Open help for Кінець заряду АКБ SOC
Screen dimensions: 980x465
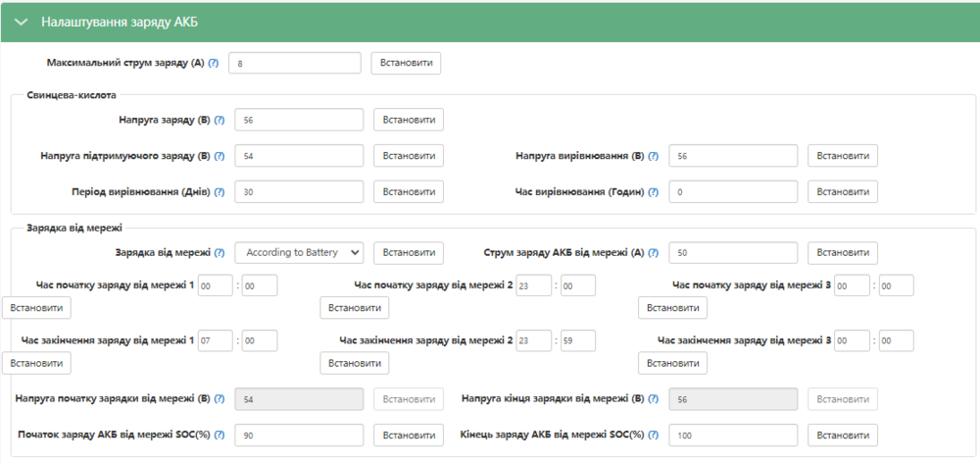654,435
